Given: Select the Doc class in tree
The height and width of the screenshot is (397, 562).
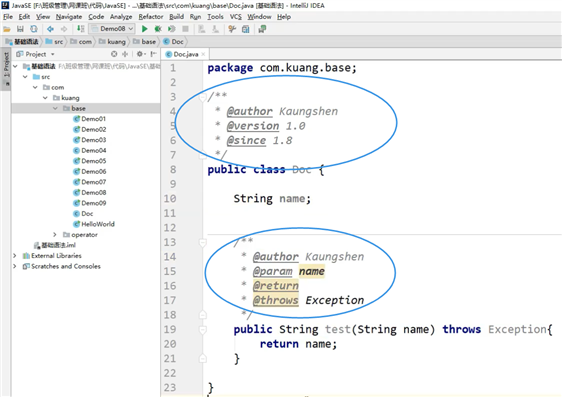Looking at the screenshot, I should pyautogui.click(x=83, y=214).
